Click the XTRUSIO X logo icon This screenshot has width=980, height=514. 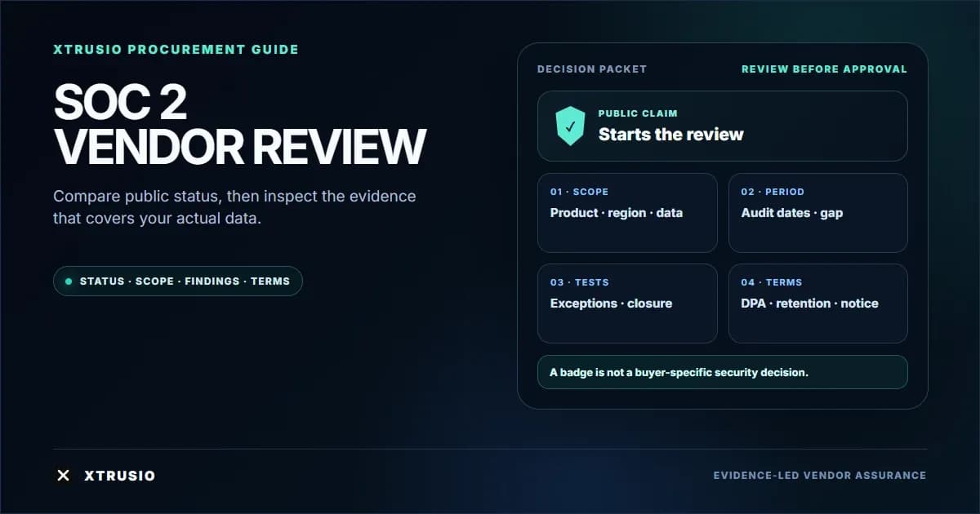tap(63, 475)
